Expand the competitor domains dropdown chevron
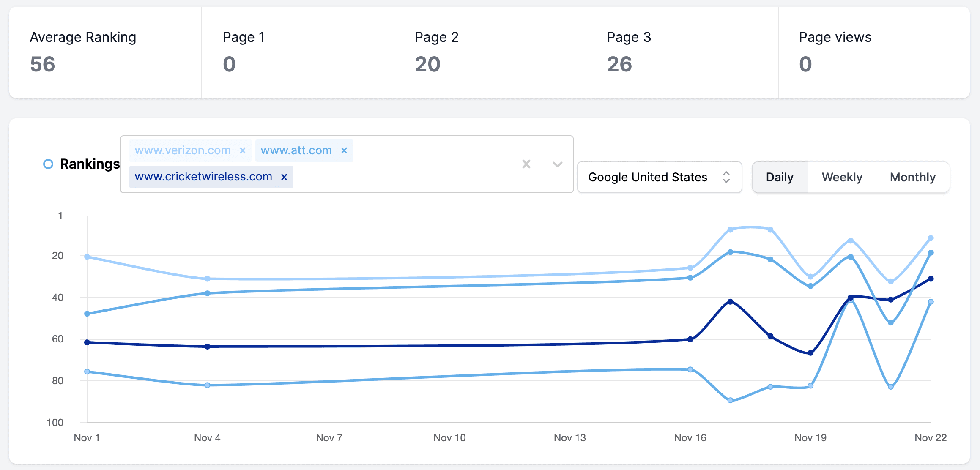This screenshot has width=980, height=470. 557,164
